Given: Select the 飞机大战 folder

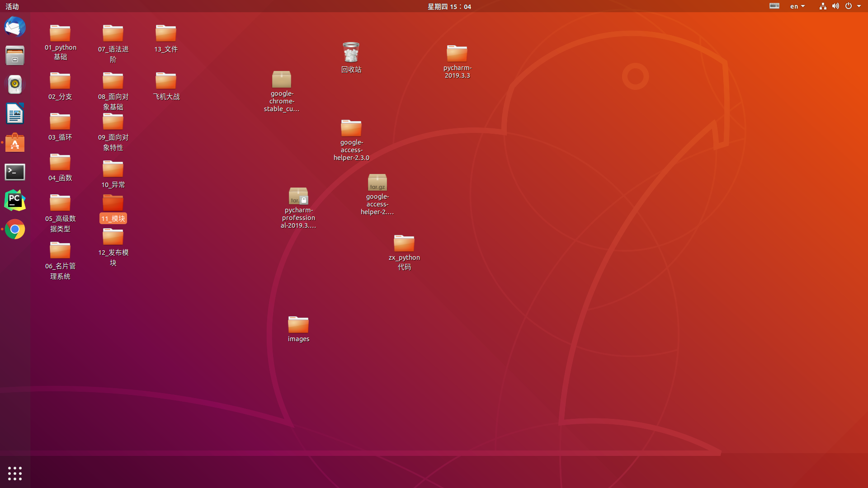Looking at the screenshot, I should coord(166,86).
